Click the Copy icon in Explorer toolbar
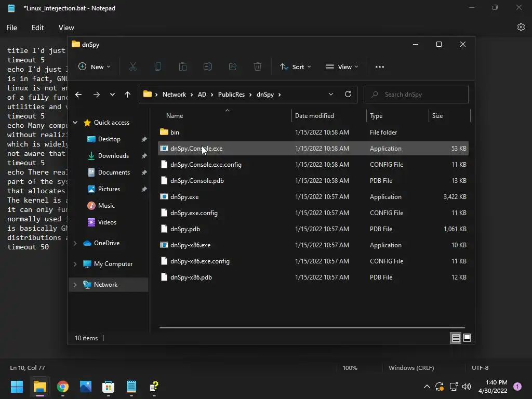Screen dimensions: 532x399 [158, 67]
